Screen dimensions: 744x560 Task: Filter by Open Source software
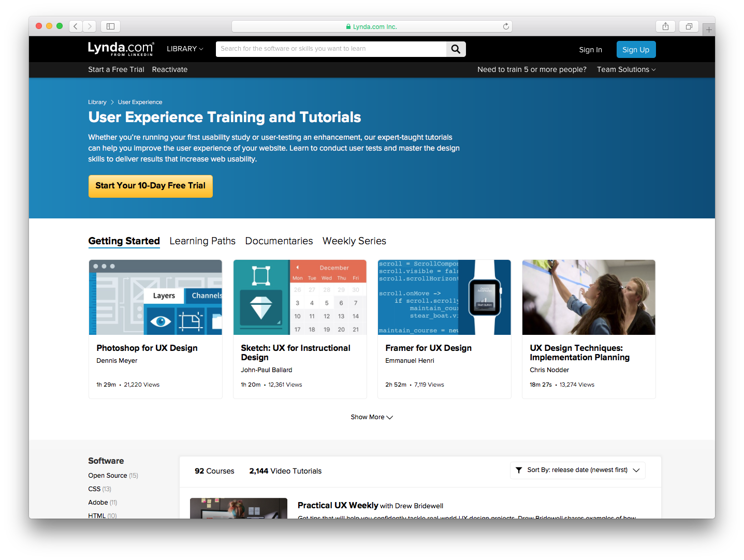[x=113, y=476]
